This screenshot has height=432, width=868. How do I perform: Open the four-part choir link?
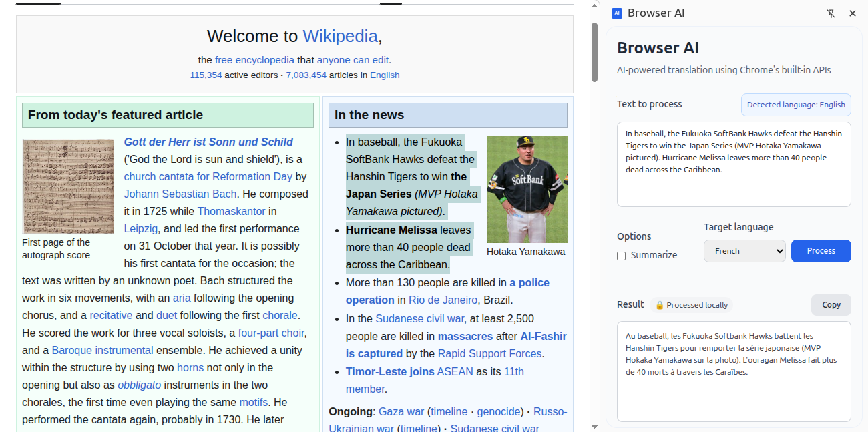coord(271,333)
